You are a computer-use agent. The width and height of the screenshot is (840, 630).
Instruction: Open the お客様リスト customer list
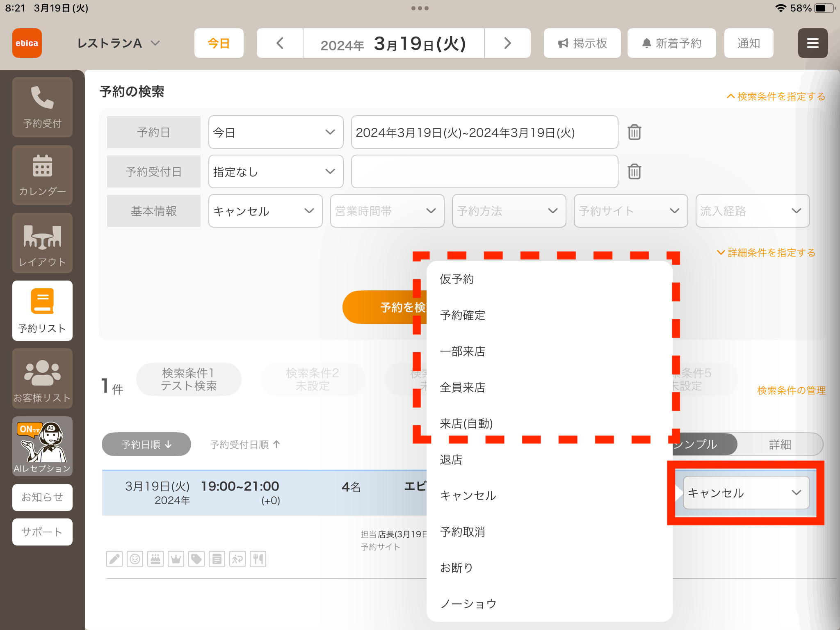pos(42,378)
